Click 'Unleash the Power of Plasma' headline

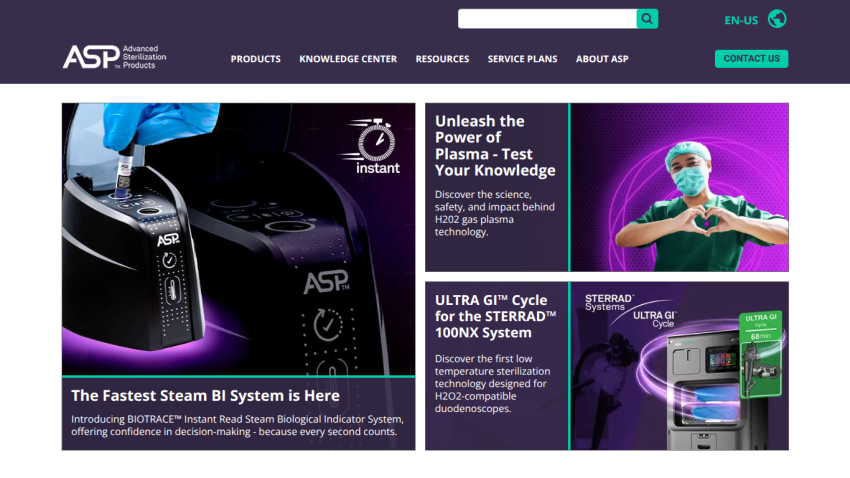495,146
